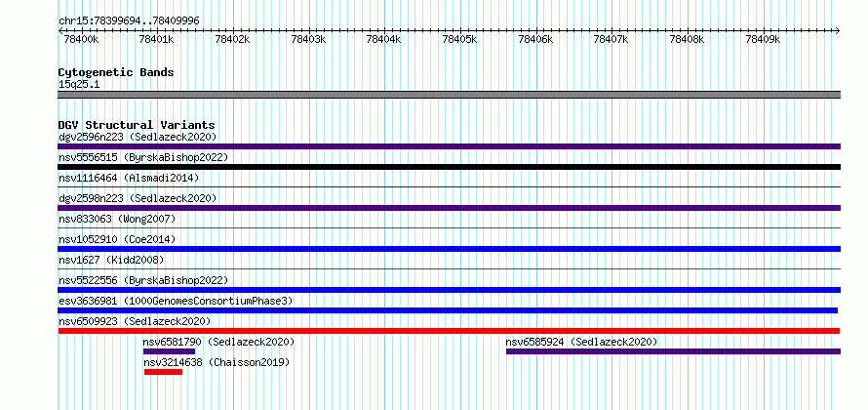Open variant nsv3214638 (Chaisson2019) label

217,362
